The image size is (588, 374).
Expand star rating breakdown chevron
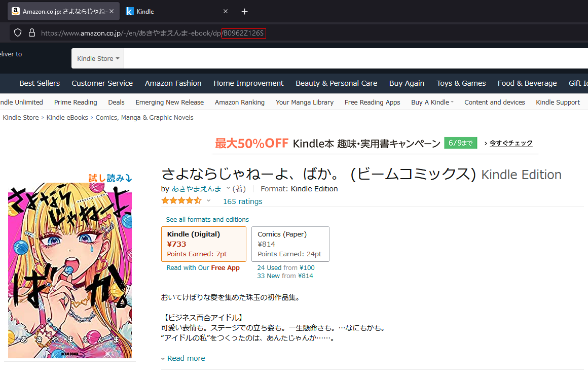[208, 200]
